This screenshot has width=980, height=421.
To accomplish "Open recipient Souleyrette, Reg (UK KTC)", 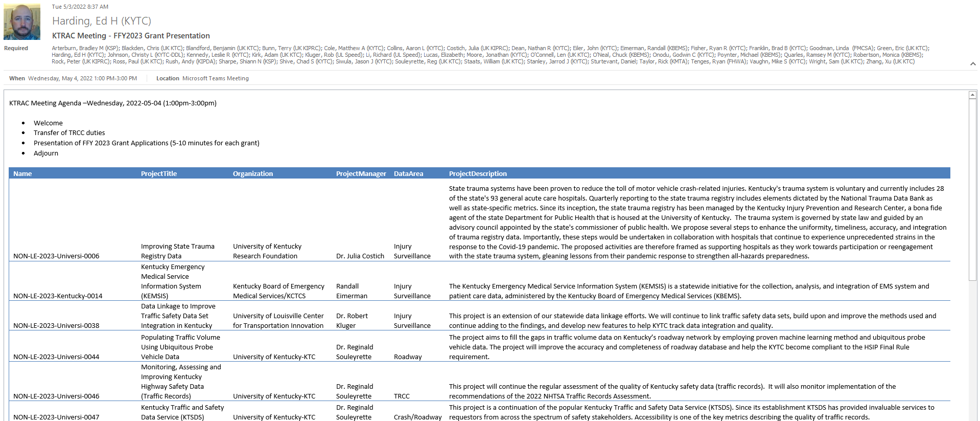I will pos(428,61).
